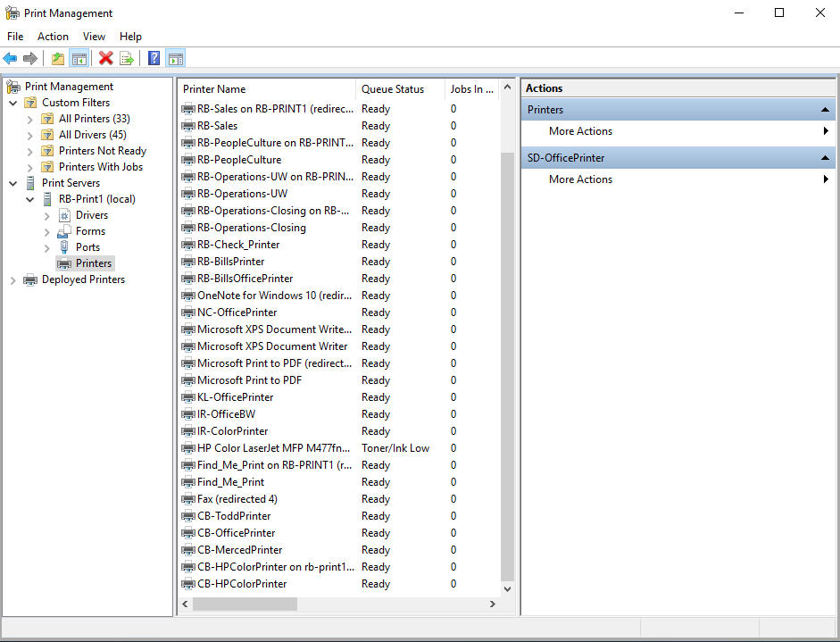
Task: Click the Back arrow toolbar icon
Action: point(10,58)
